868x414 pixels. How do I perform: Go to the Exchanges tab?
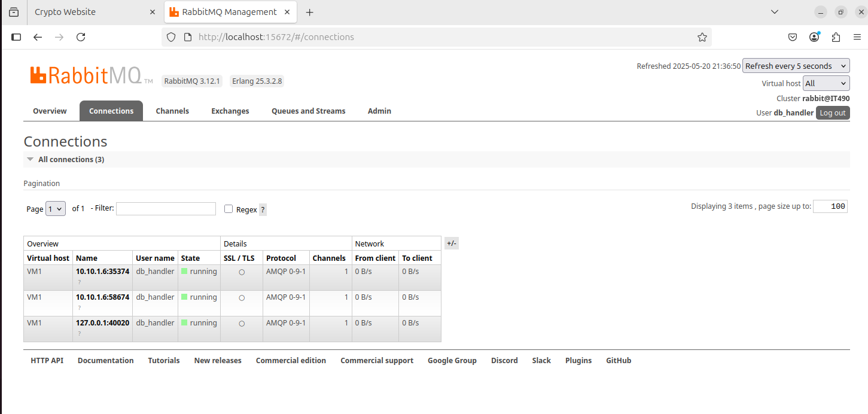coord(230,111)
